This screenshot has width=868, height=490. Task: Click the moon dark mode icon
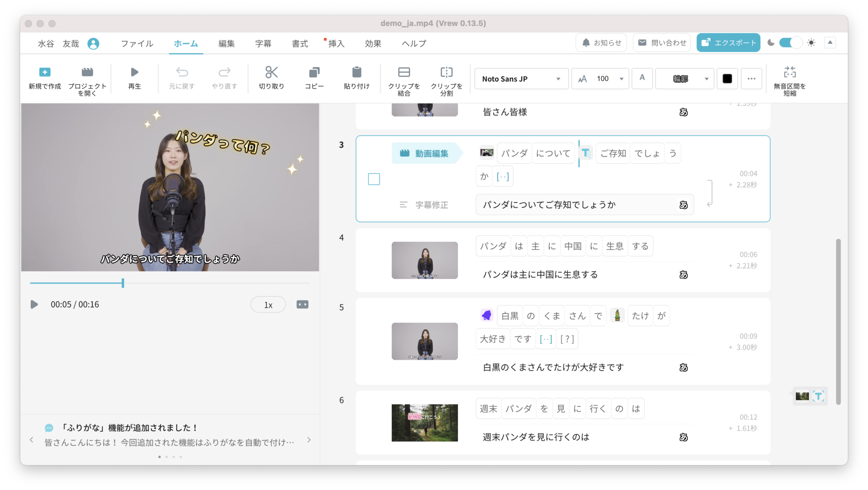pyautogui.click(x=771, y=43)
